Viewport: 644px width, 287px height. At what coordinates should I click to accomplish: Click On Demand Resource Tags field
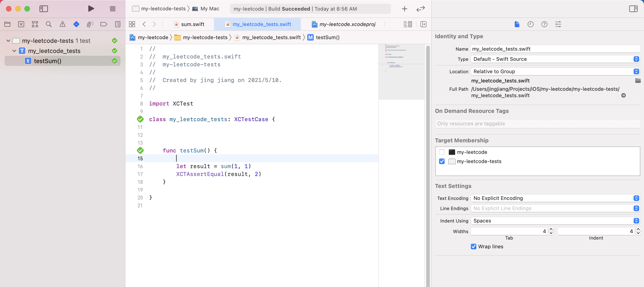(538, 123)
